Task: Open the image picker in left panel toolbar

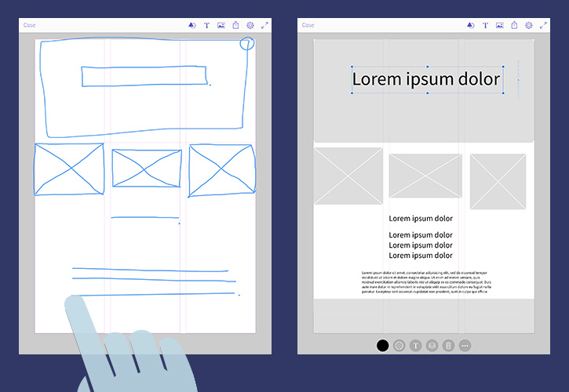Action: pyautogui.click(x=221, y=25)
